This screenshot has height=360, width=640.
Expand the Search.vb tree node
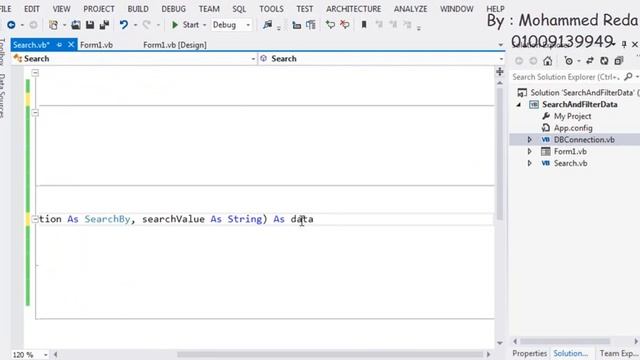pos(530,163)
